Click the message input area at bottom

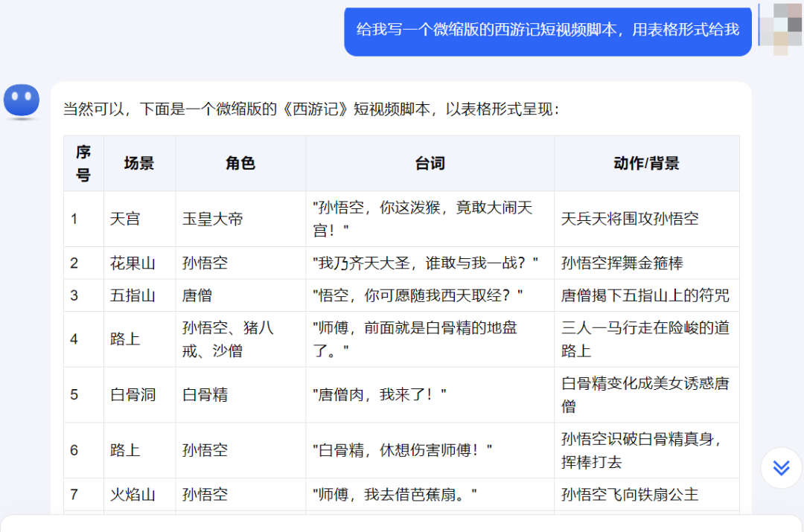click(402, 523)
